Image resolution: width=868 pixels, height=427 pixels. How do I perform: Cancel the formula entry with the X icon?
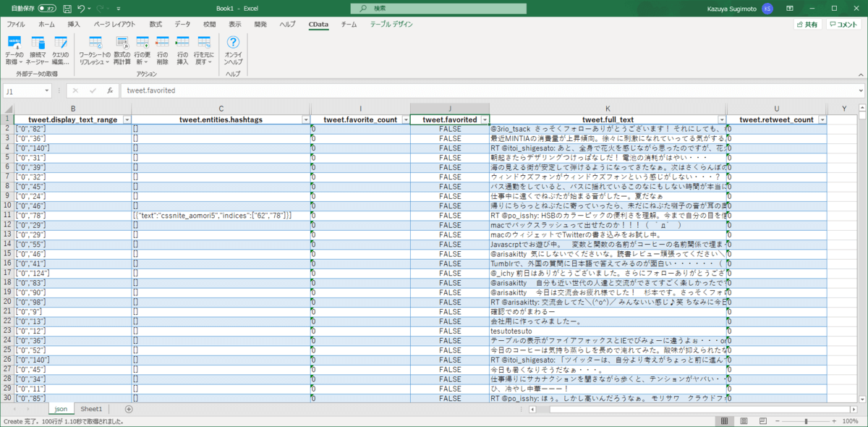click(x=75, y=91)
